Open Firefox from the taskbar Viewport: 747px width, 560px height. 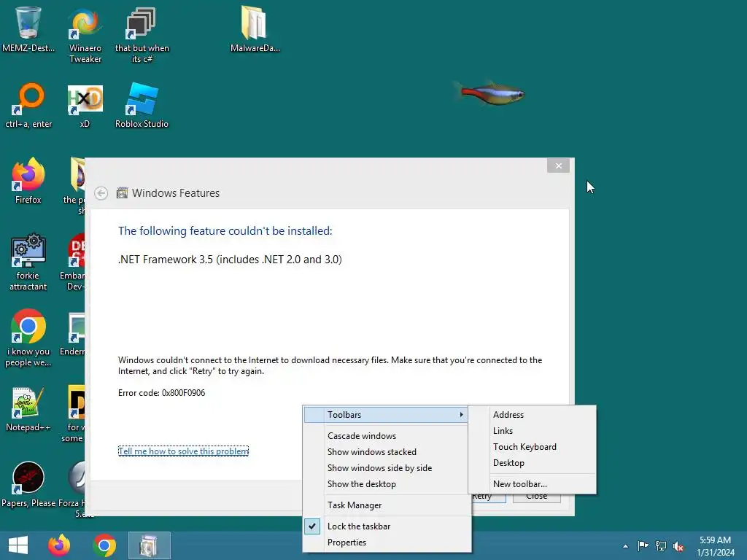59,545
